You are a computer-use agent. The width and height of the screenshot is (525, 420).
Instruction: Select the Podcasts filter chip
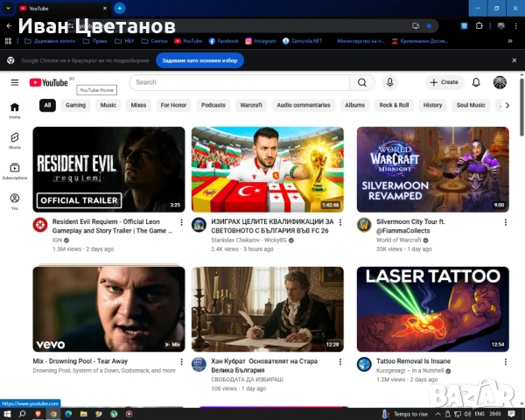[x=213, y=105]
